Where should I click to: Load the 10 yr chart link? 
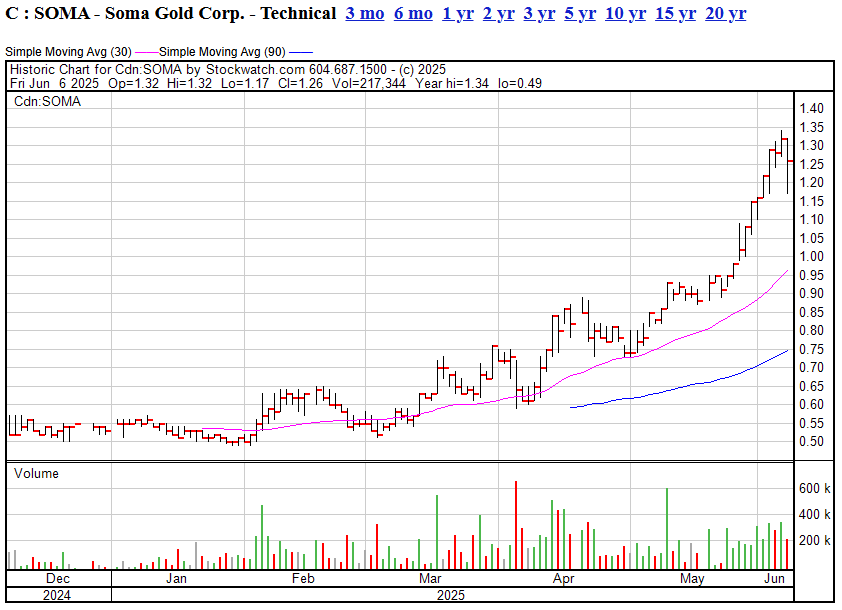[625, 13]
